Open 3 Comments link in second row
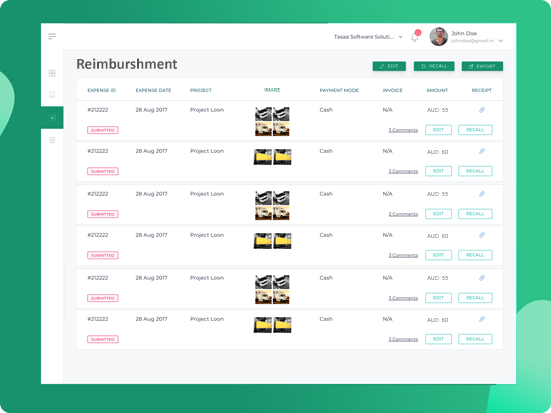551x413 pixels. click(403, 171)
